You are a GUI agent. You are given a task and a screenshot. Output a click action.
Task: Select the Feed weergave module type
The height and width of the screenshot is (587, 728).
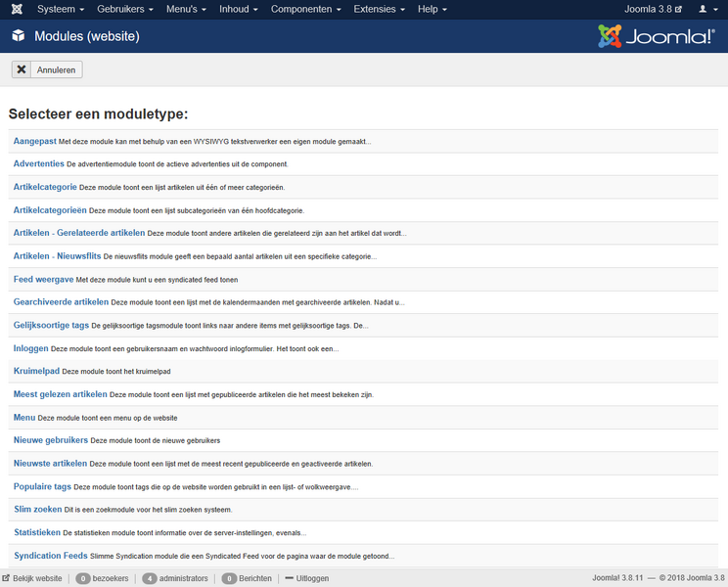43,280
